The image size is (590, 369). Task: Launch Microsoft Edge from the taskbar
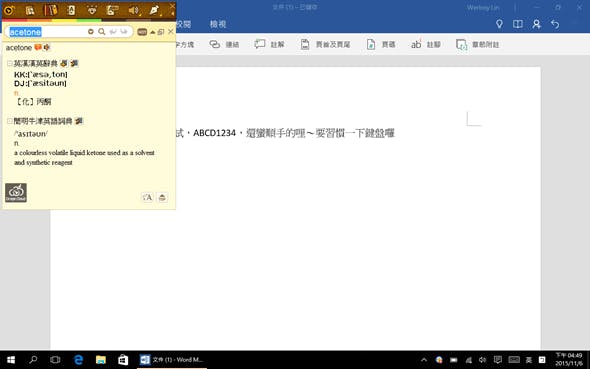(x=78, y=360)
